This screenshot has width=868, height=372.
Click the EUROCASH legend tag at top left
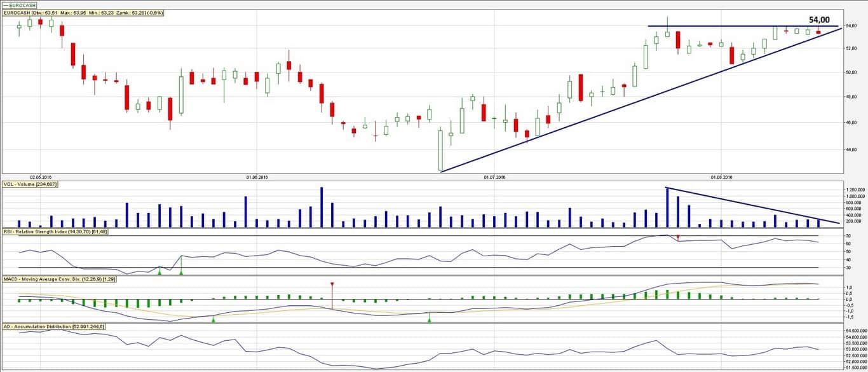point(19,5)
